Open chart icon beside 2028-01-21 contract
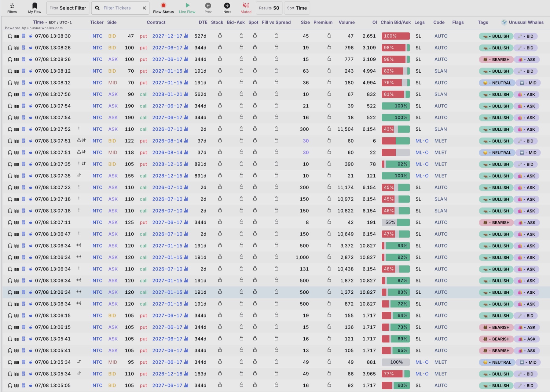This screenshot has width=550, height=392. coord(186,94)
